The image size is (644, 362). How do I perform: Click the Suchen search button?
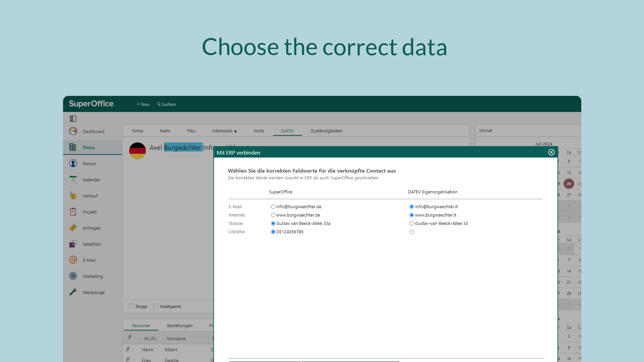pos(166,104)
